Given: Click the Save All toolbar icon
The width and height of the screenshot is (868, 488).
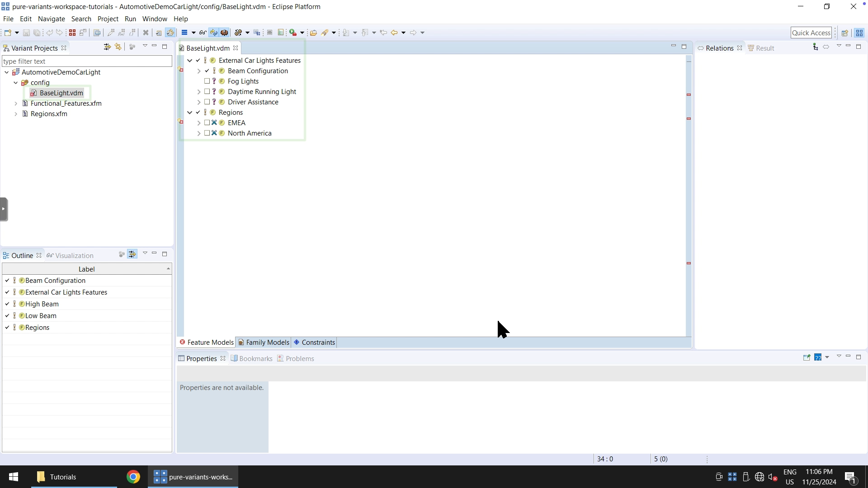Looking at the screenshot, I should pyautogui.click(x=37, y=33).
